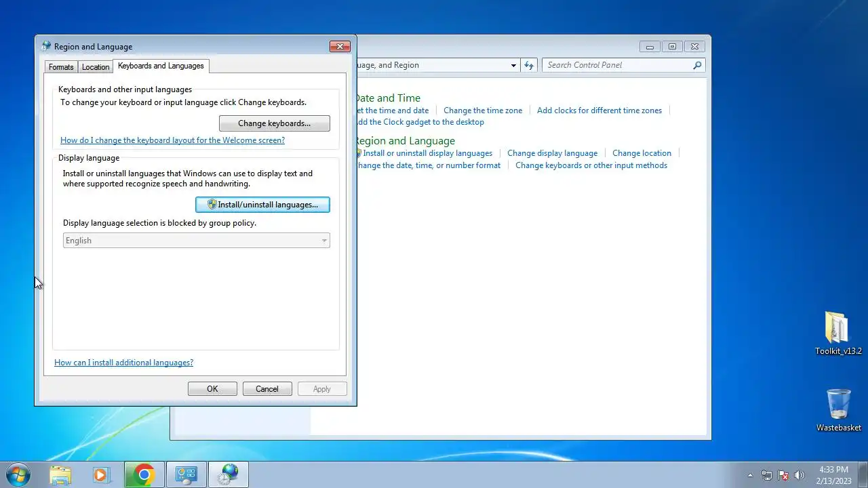The height and width of the screenshot is (488, 868).
Task: Open the network status tray icon
Action: [x=767, y=475]
